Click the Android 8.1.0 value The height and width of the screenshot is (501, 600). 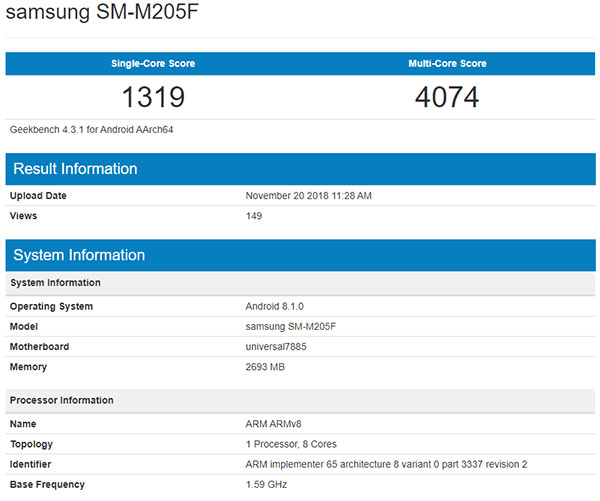[275, 306]
